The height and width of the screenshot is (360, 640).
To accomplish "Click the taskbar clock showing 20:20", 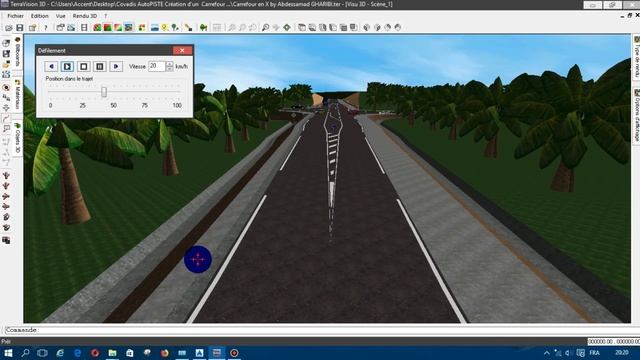I will pos(622,352).
